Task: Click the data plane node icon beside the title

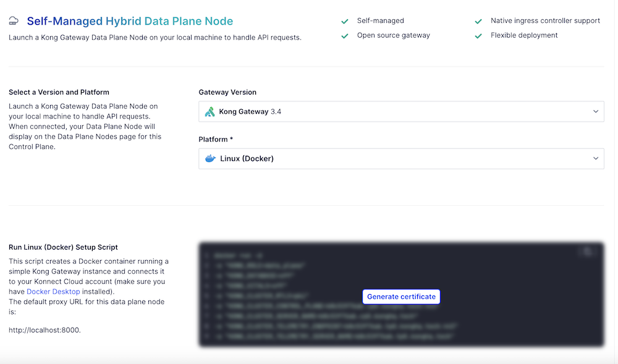Action: click(13, 20)
